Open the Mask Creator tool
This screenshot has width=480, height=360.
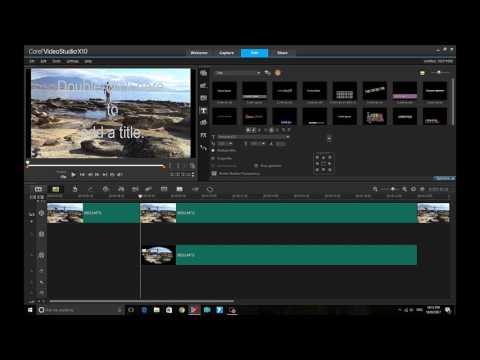tap(210, 189)
